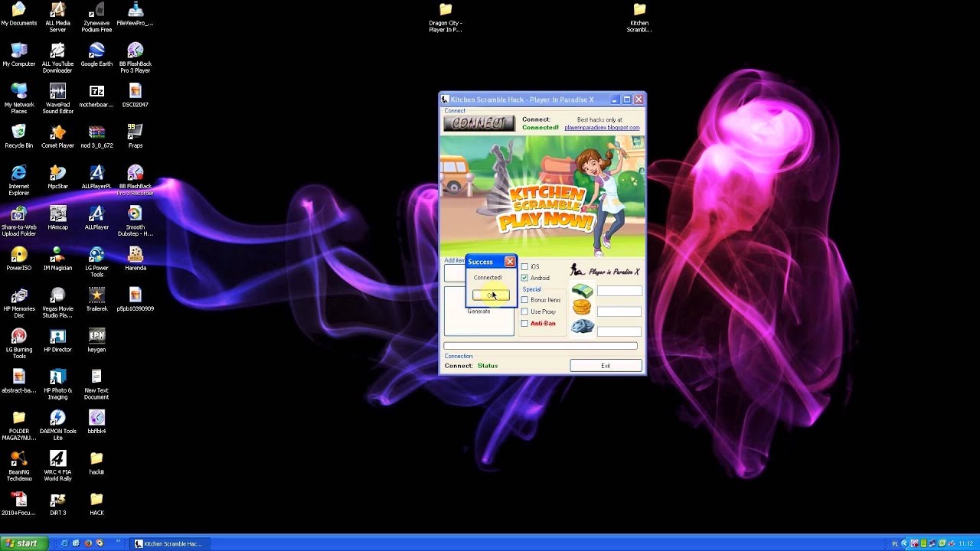Open PowerISO desktop icon

pyautogui.click(x=18, y=259)
